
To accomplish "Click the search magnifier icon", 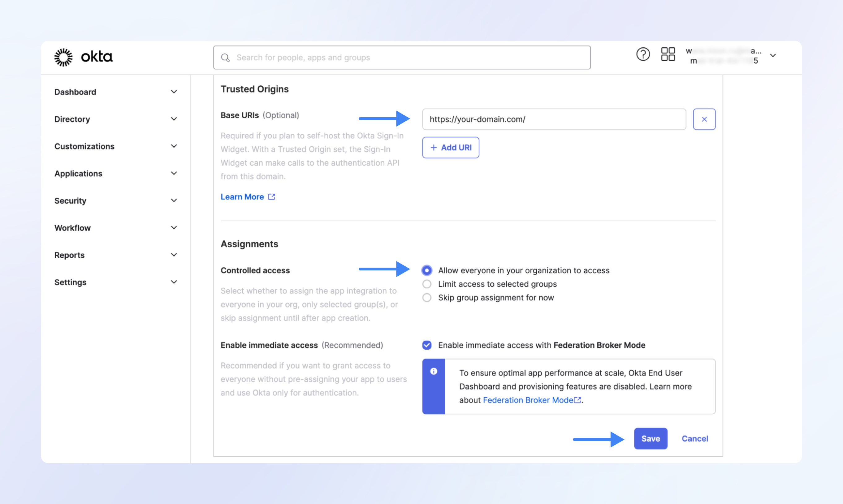I will [x=226, y=58].
